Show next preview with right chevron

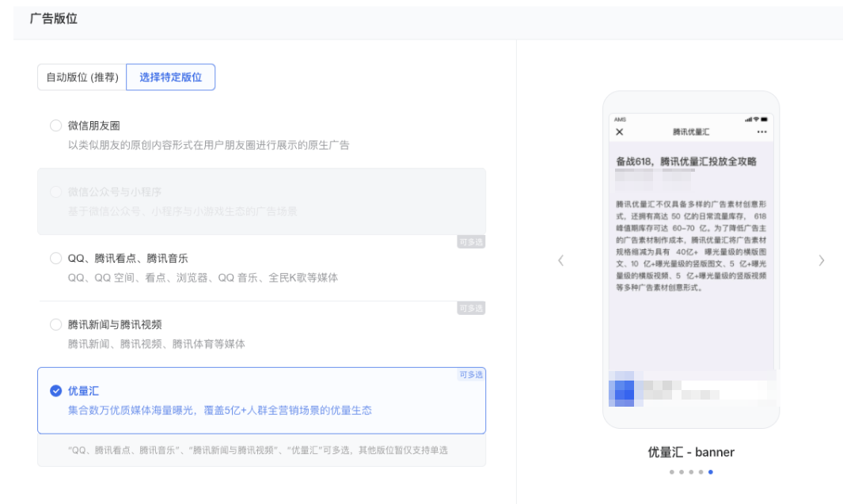pyautogui.click(x=822, y=260)
